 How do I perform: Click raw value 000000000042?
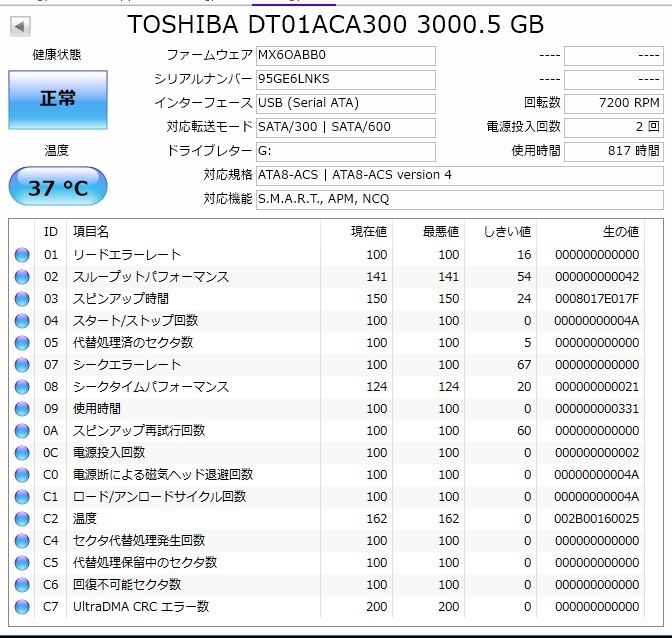point(597,277)
